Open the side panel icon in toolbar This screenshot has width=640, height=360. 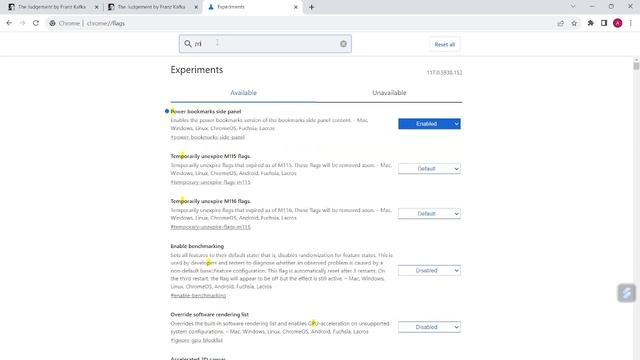pyautogui.click(x=604, y=23)
